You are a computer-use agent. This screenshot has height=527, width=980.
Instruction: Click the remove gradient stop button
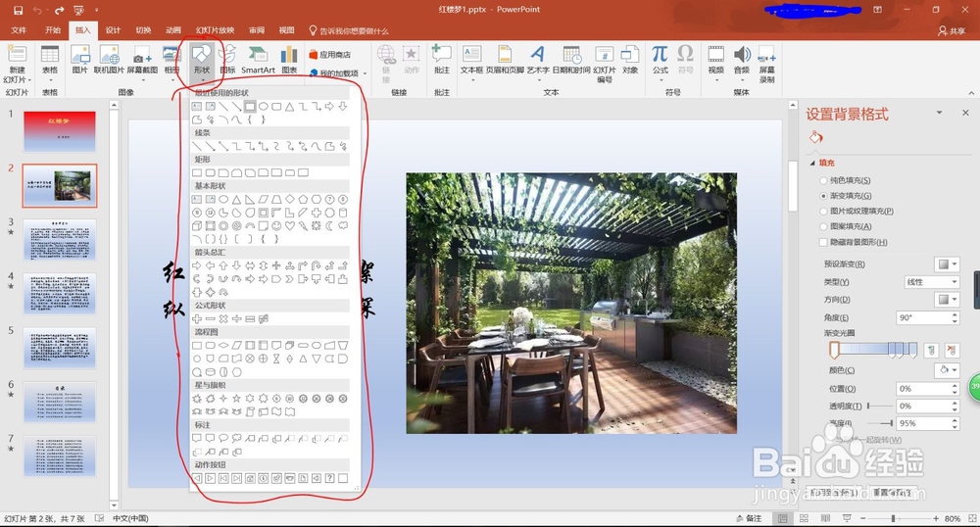coord(952,351)
